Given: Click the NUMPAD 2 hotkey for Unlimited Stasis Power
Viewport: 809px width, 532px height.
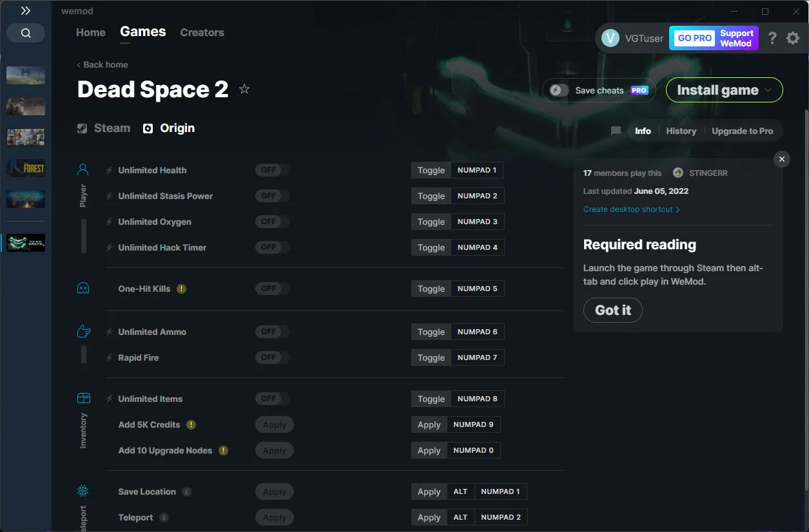Looking at the screenshot, I should (478, 196).
